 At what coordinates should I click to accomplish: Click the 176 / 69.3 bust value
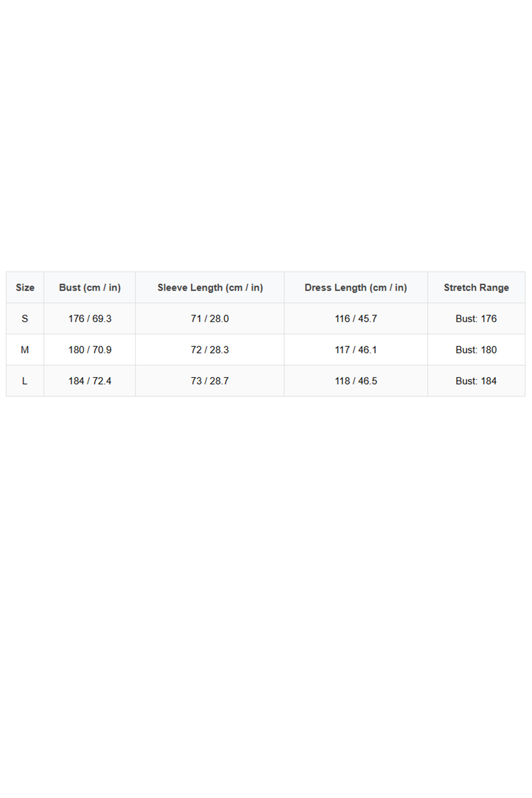(x=90, y=319)
